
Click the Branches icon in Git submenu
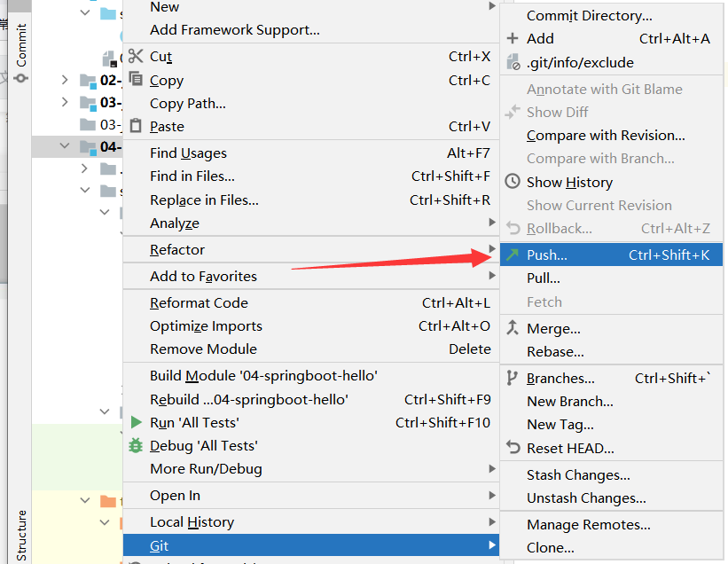click(x=512, y=378)
